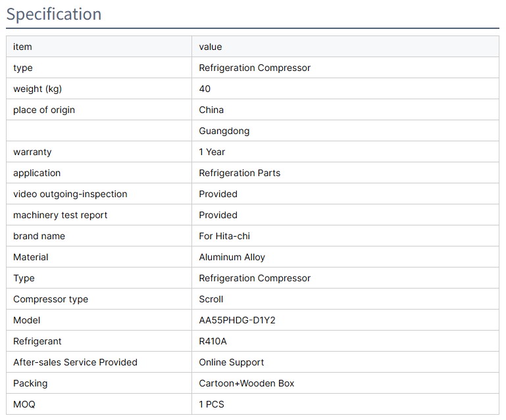Select the 'value' column header cell
Screen dimensions: 506x420
(x=211, y=47)
